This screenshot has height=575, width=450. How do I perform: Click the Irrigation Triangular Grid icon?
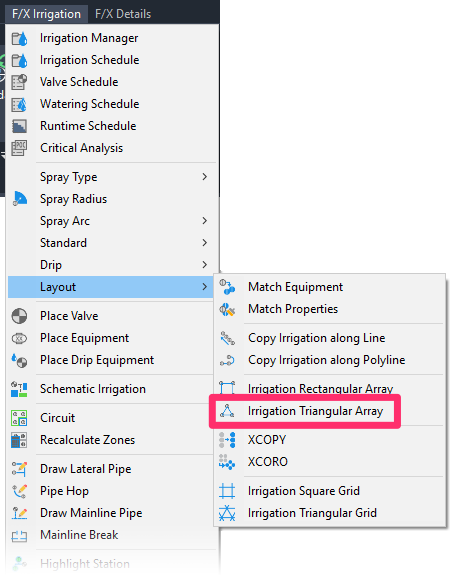[x=227, y=513]
